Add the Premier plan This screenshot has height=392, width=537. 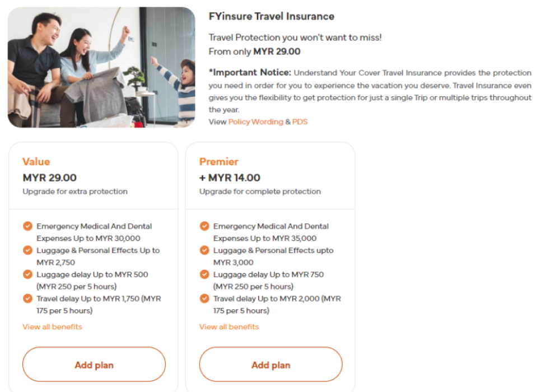270,365
